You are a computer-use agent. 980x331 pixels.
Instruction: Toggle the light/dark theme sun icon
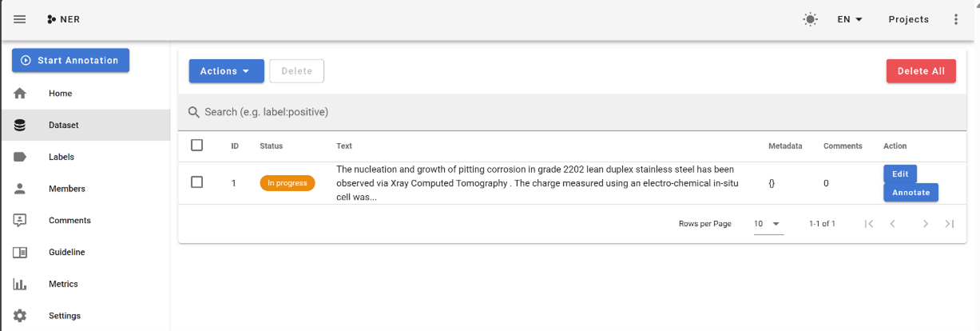coord(810,19)
